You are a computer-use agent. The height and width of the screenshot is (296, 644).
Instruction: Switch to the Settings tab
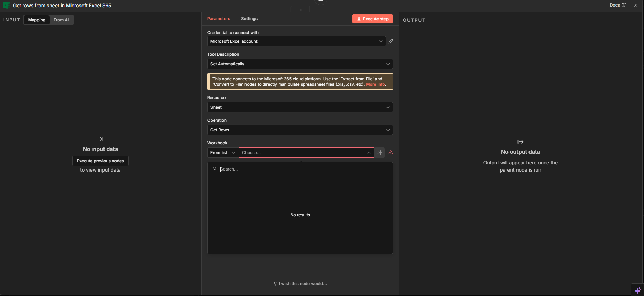[x=249, y=19]
